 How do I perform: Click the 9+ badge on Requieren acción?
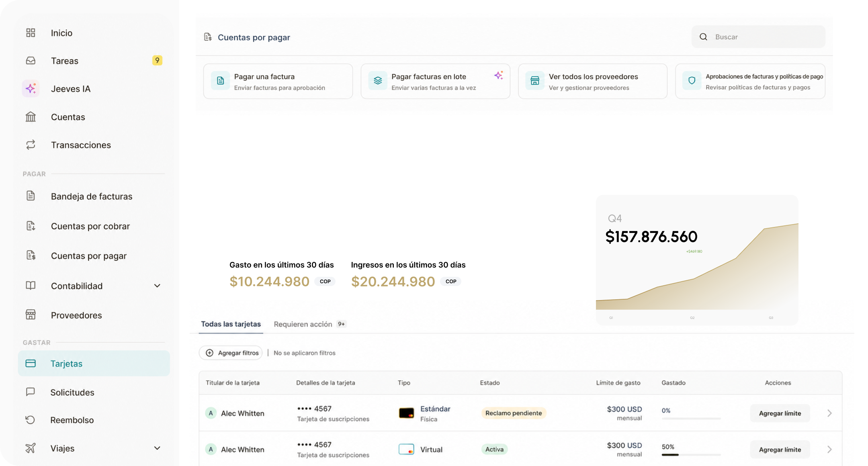[x=341, y=324]
